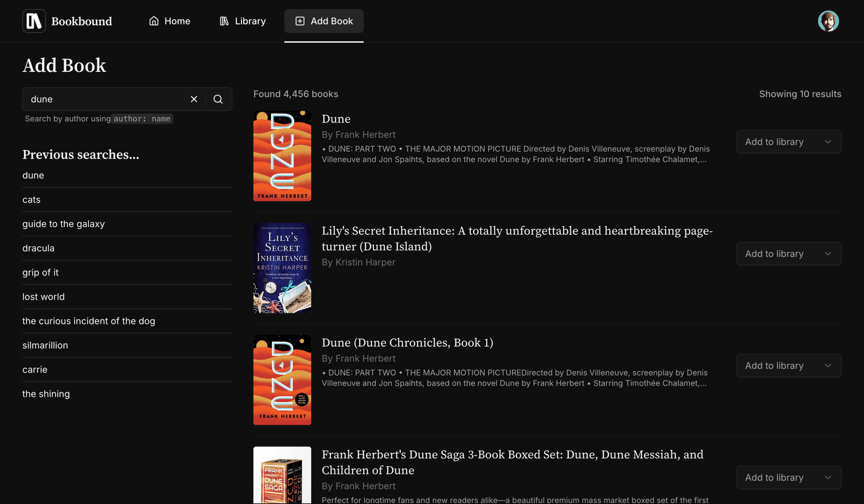Click the Dune book cover thumbnail
The image size is (864, 504).
[282, 156]
